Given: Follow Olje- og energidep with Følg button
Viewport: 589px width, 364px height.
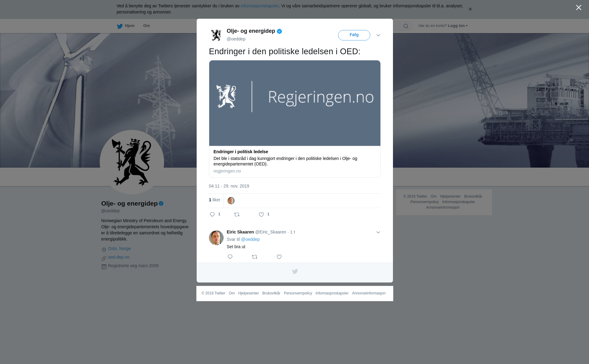Looking at the screenshot, I should pos(354,35).
